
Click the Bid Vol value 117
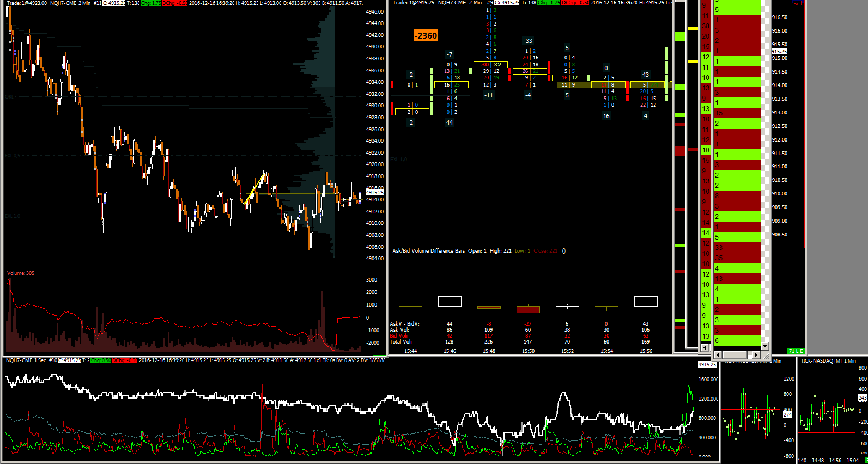489,336
